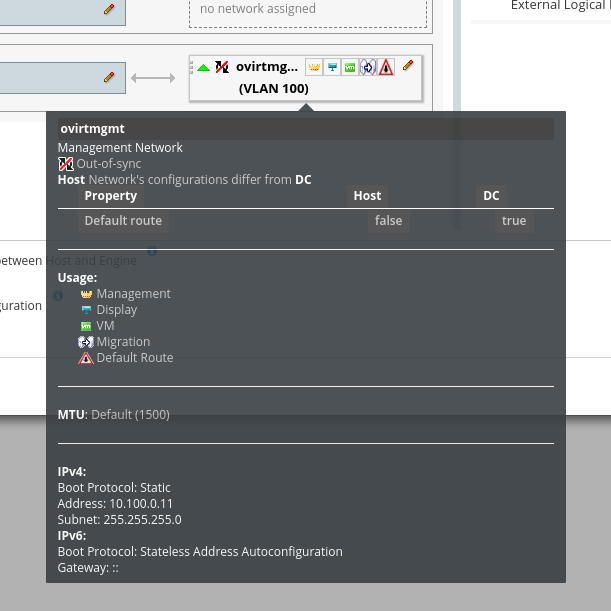
Task: Edit the top interface with its pencil icon
Action: pos(109,8)
